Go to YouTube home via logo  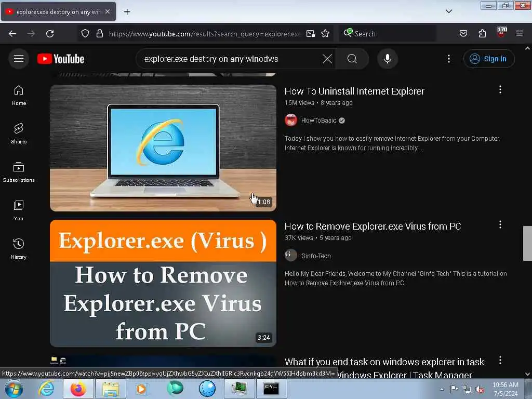[x=61, y=59]
